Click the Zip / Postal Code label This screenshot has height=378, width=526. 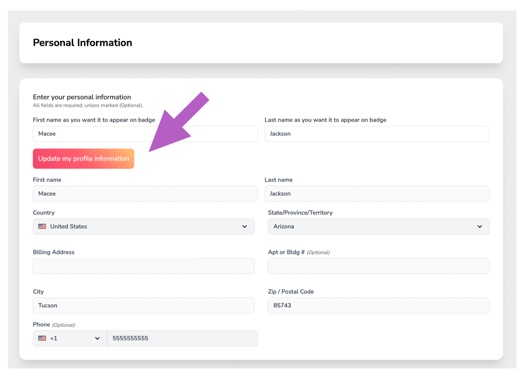(291, 291)
